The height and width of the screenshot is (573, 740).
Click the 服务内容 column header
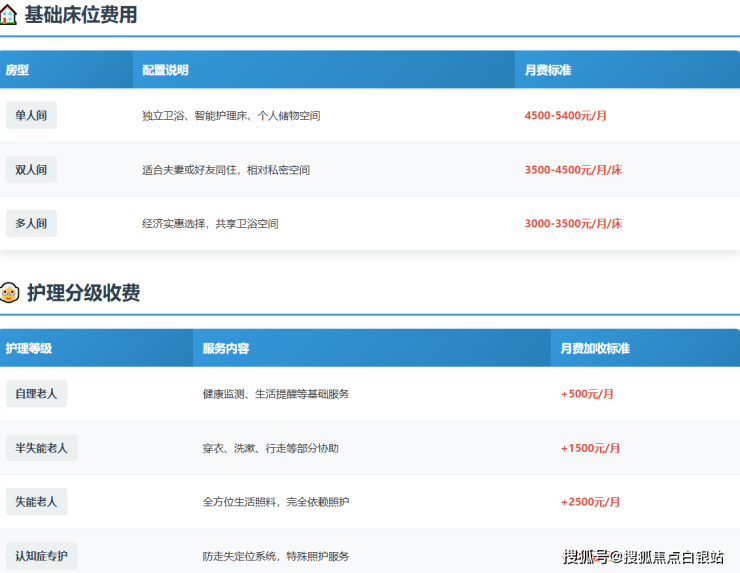pyautogui.click(x=226, y=348)
